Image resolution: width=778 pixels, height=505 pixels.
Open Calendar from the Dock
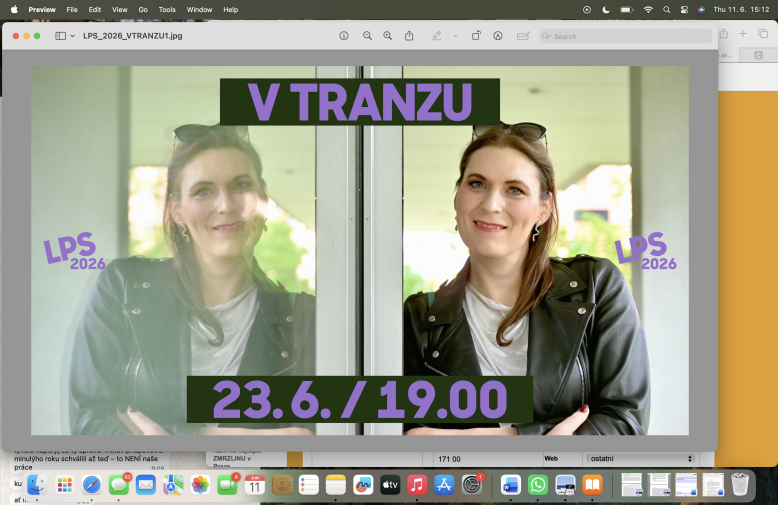point(255,485)
